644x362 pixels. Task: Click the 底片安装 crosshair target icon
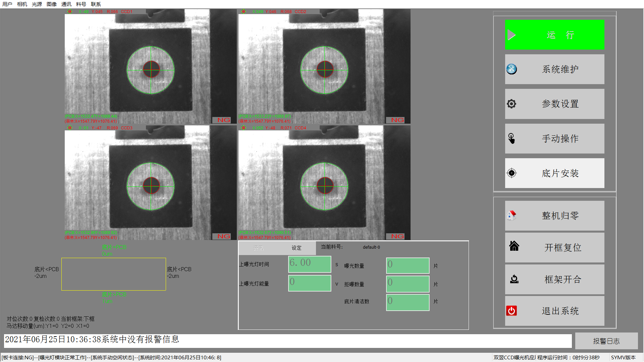(x=512, y=173)
